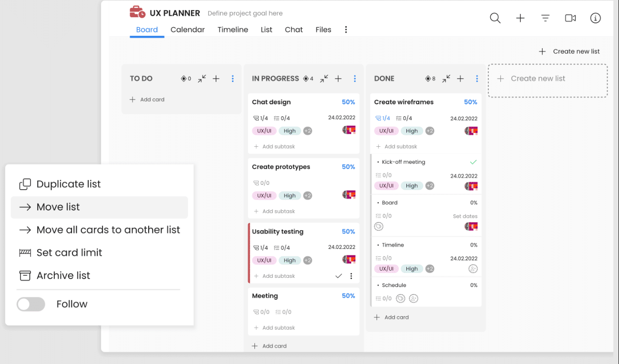Image resolution: width=619 pixels, height=364 pixels.
Task: Click the Kick-off meeting green checkmark
Action: (473, 162)
